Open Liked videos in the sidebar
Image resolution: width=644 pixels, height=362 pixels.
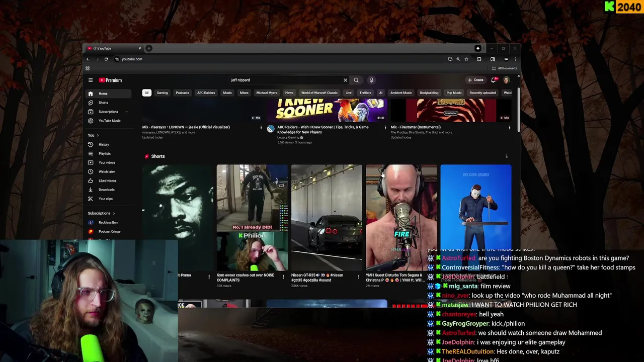pyautogui.click(x=108, y=180)
